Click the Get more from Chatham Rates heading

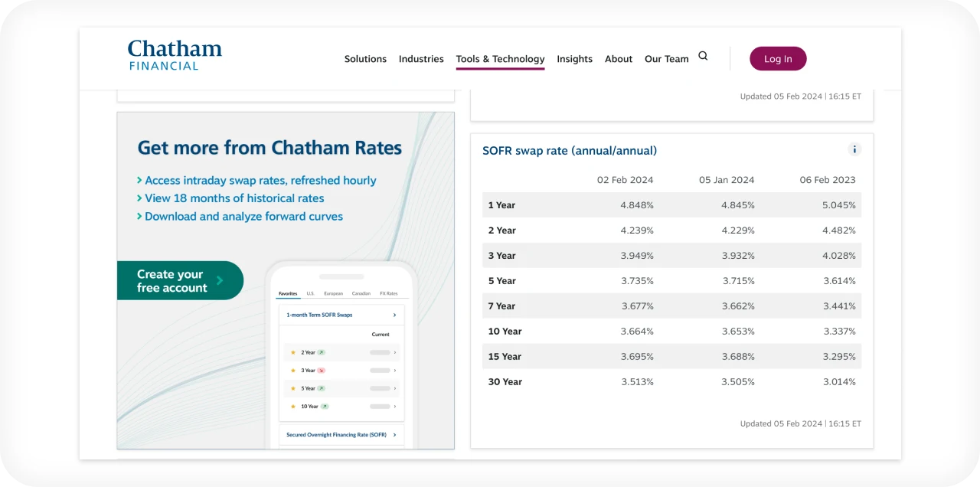click(269, 148)
